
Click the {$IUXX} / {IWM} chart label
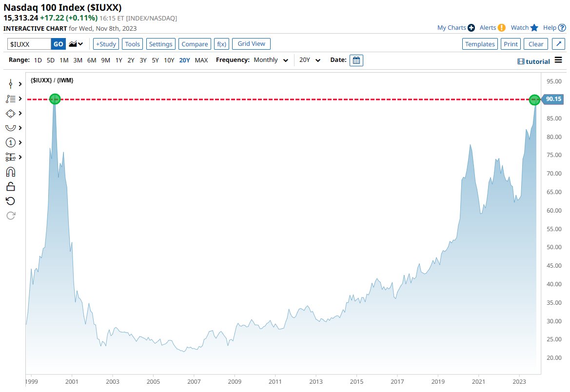click(x=52, y=80)
